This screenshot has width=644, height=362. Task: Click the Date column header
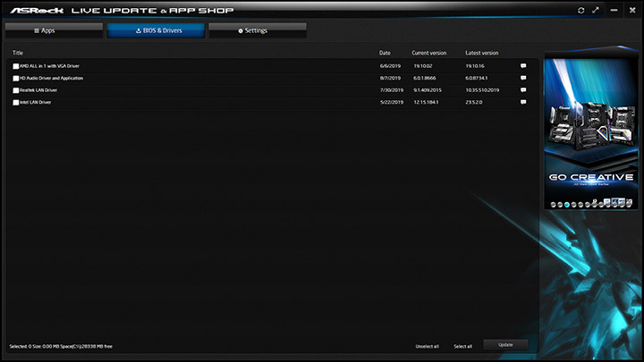coord(385,53)
